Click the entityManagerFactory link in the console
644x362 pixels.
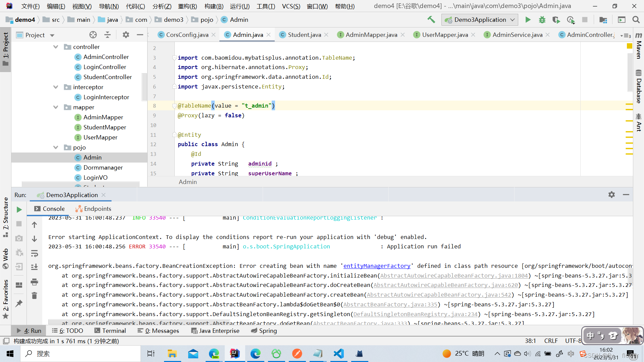(x=377, y=266)
